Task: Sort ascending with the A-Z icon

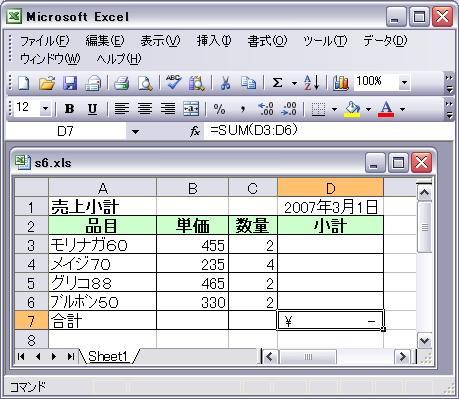Action: pos(312,83)
